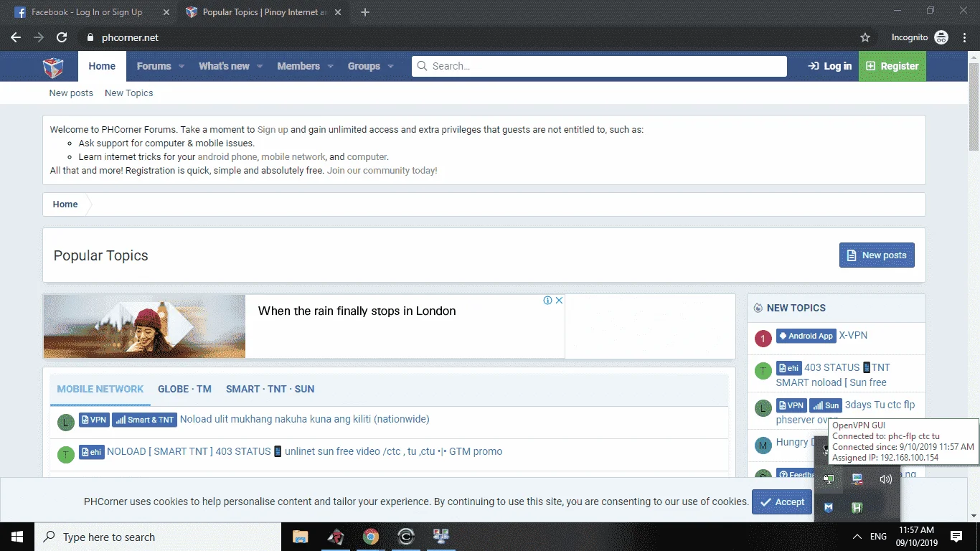Click the Smart & TNT tag label

coord(144,420)
